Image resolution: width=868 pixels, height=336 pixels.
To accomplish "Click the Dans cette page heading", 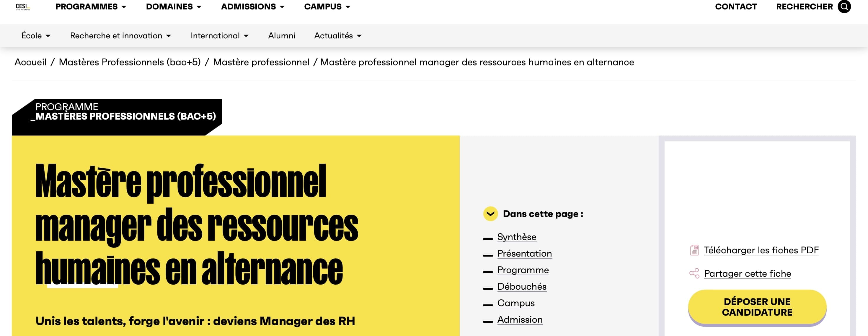I will click(x=543, y=214).
